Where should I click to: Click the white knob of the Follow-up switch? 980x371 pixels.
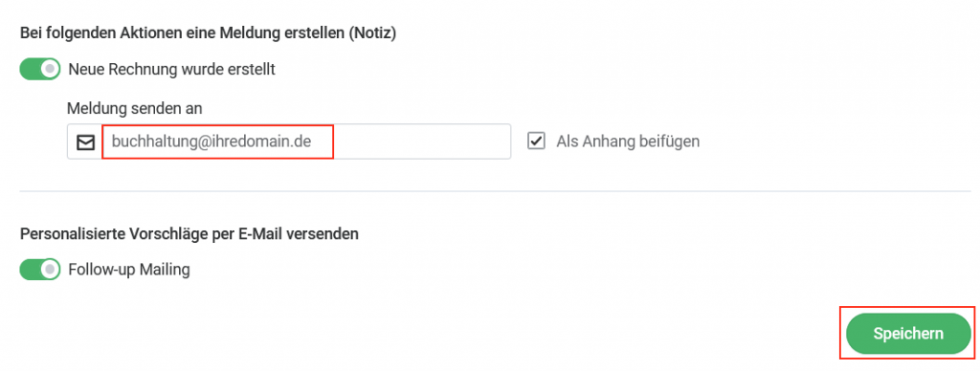50,270
